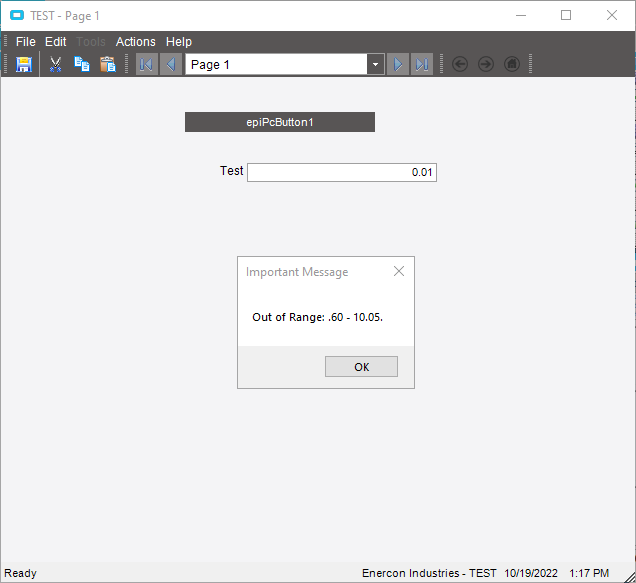Click the 'Out of Range: .60 - 10.05.' message

(318, 317)
